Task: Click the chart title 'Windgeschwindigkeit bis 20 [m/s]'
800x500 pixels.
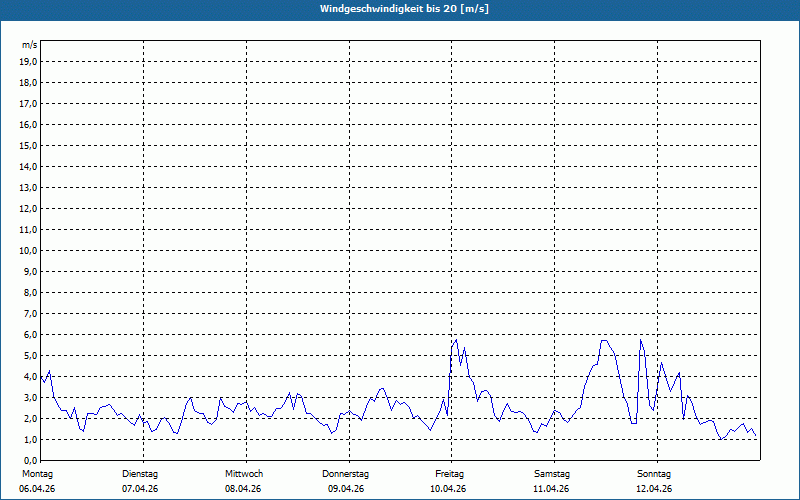Action: 404,9
